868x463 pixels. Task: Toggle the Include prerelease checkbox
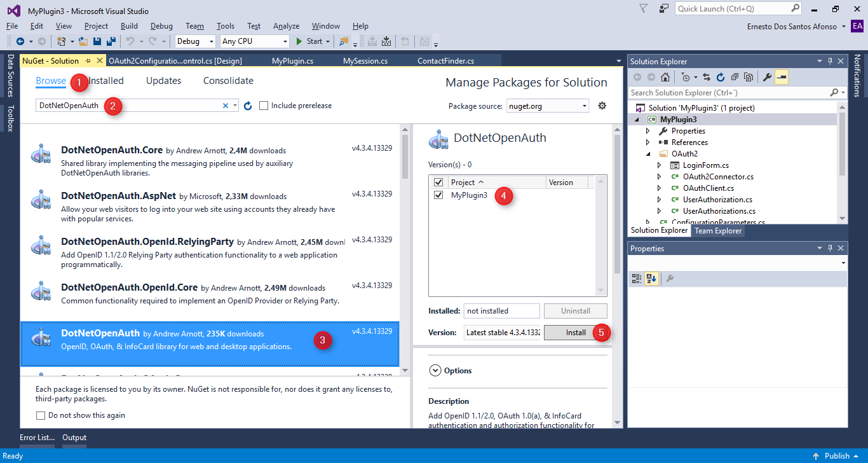coord(264,106)
